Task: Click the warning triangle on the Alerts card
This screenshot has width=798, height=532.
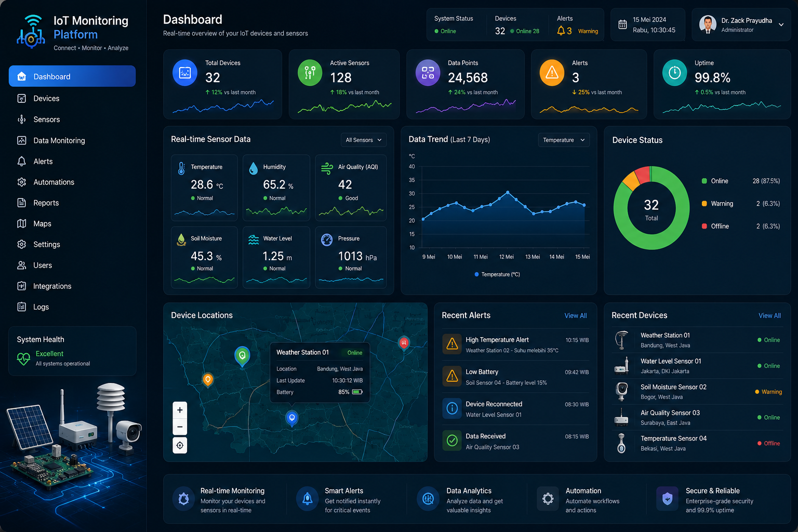Action: [552, 73]
